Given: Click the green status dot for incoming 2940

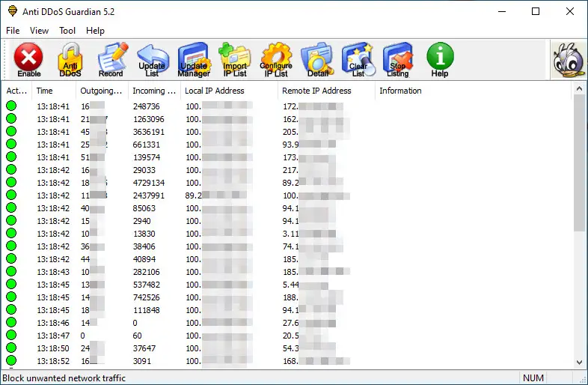Looking at the screenshot, I should [x=11, y=220].
